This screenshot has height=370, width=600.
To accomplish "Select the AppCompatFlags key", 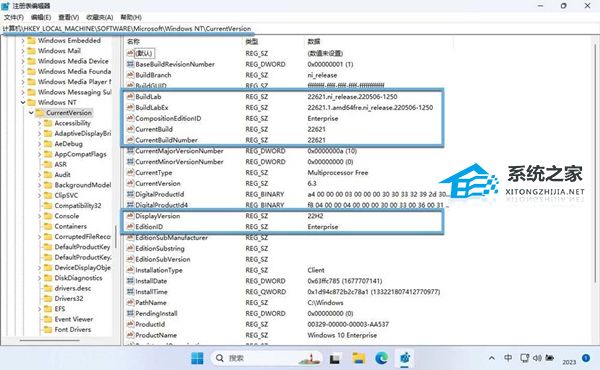I will point(80,154).
